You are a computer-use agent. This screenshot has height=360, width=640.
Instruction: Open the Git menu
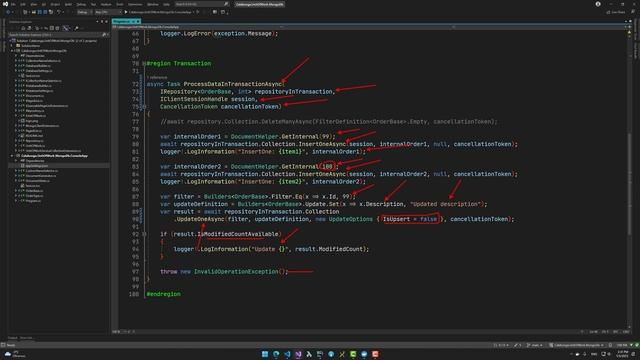click(44, 4)
